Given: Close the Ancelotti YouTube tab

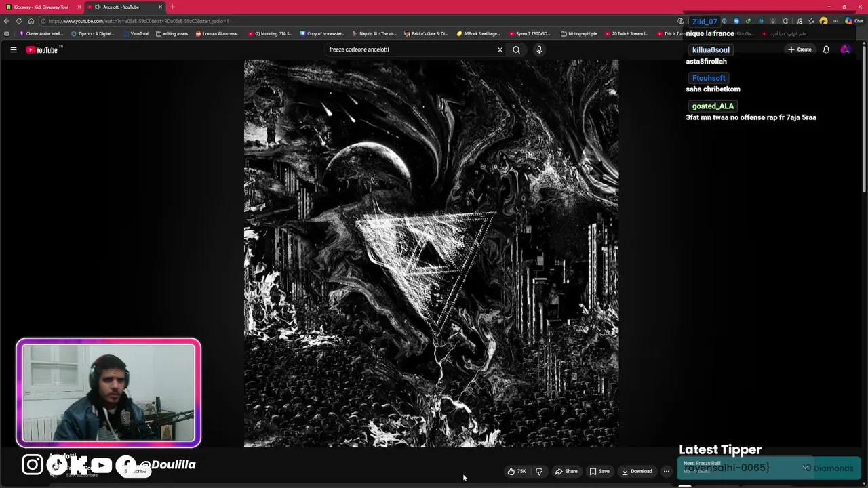Looking at the screenshot, I should tap(160, 7).
